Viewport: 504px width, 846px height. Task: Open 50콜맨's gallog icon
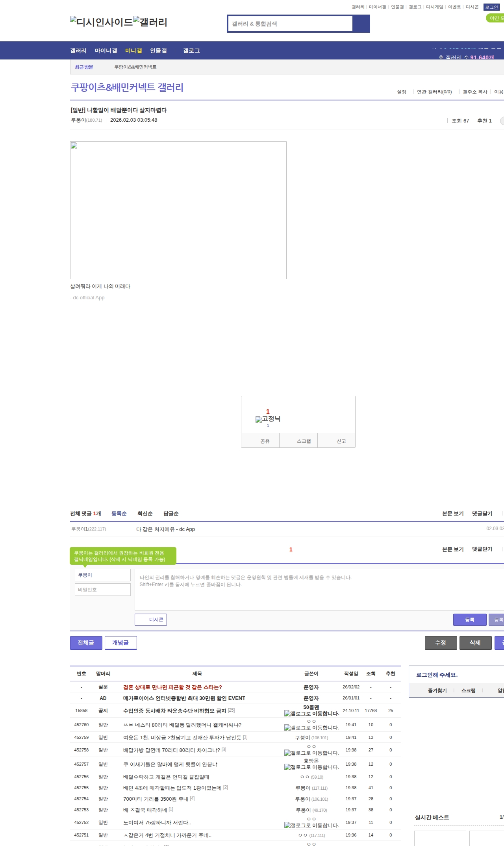click(x=311, y=713)
